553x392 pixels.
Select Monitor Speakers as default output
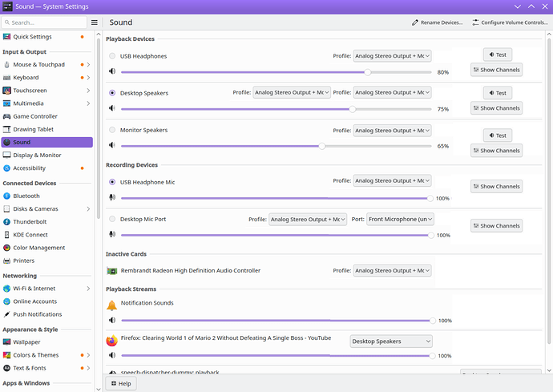tap(112, 130)
